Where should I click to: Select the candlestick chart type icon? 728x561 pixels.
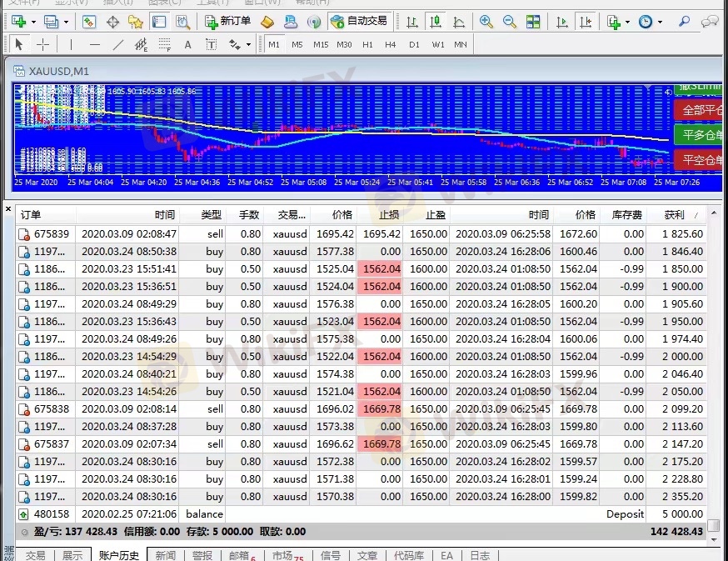(x=435, y=22)
